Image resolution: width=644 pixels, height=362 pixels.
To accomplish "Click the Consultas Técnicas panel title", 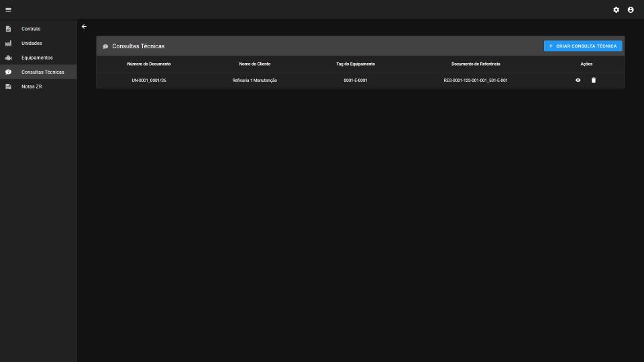I will point(138,46).
